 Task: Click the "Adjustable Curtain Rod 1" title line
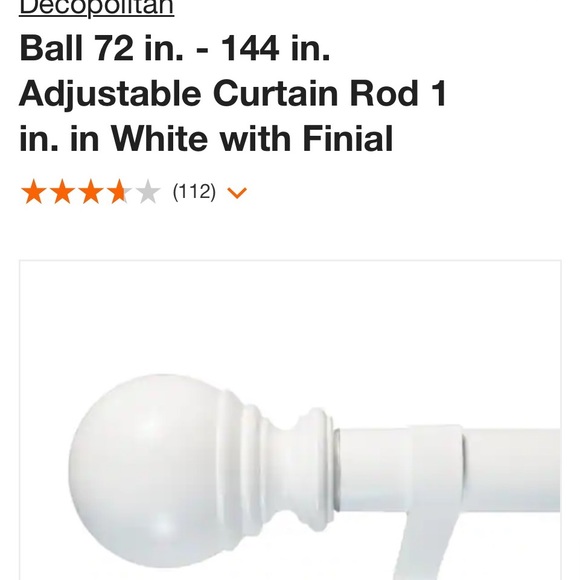(233, 92)
